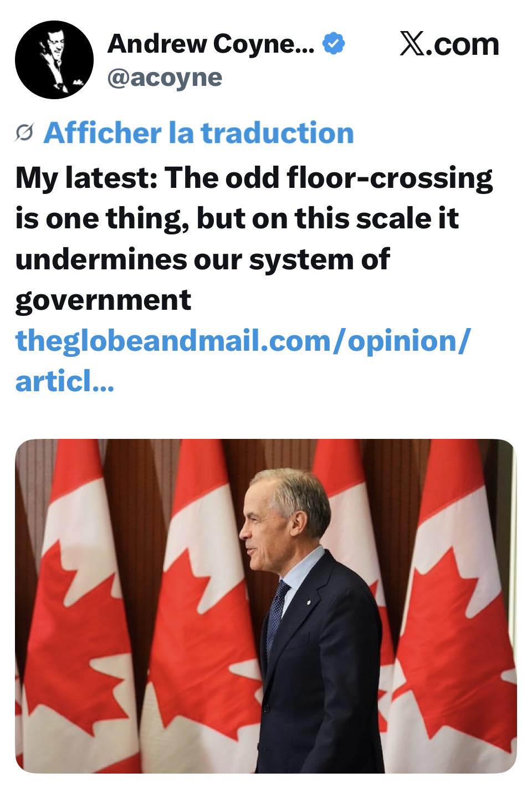Click the word "government" in the tweet
Image resolution: width=532 pixels, height=793 pixels.
coord(103,300)
